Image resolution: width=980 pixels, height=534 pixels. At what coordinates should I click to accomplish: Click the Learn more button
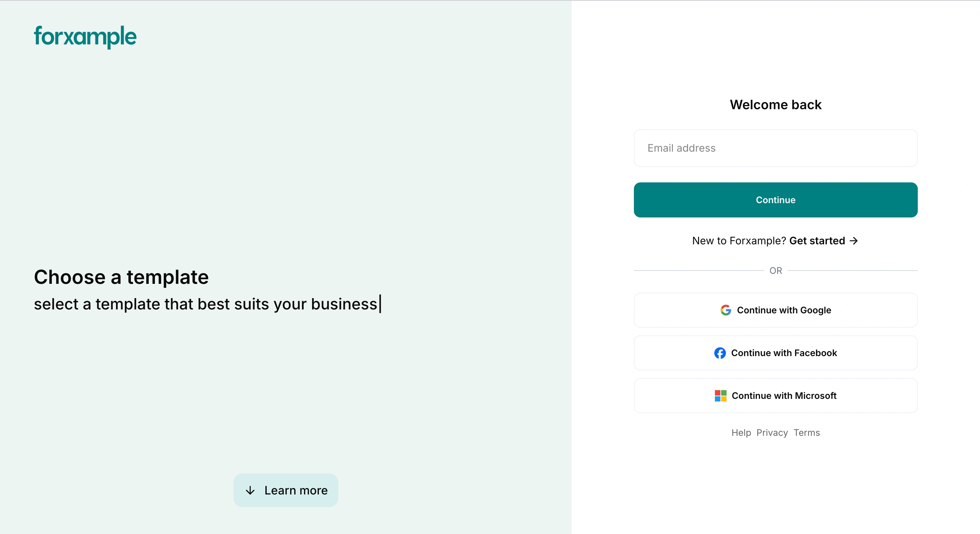[x=286, y=490]
